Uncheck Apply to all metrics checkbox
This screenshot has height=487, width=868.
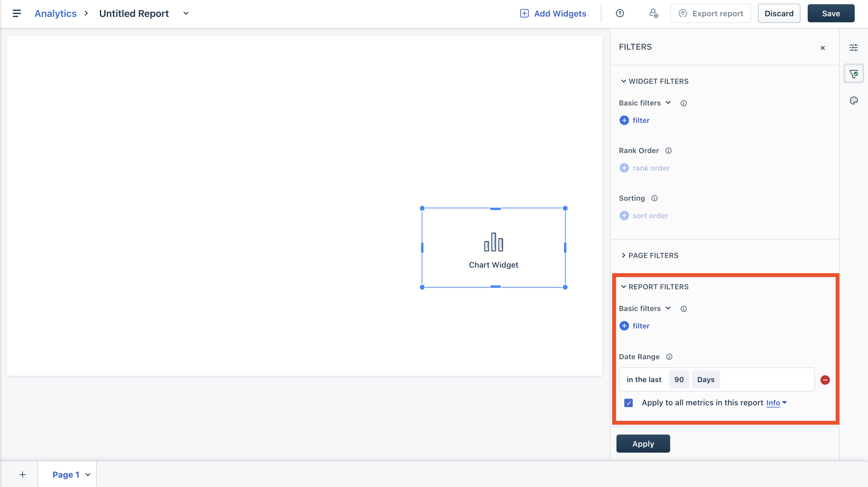pyautogui.click(x=629, y=403)
